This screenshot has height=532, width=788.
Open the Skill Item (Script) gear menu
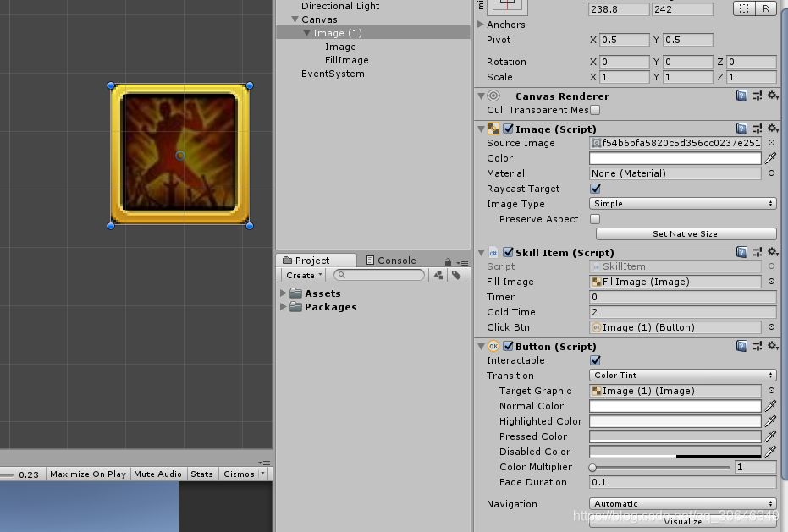tap(773, 252)
